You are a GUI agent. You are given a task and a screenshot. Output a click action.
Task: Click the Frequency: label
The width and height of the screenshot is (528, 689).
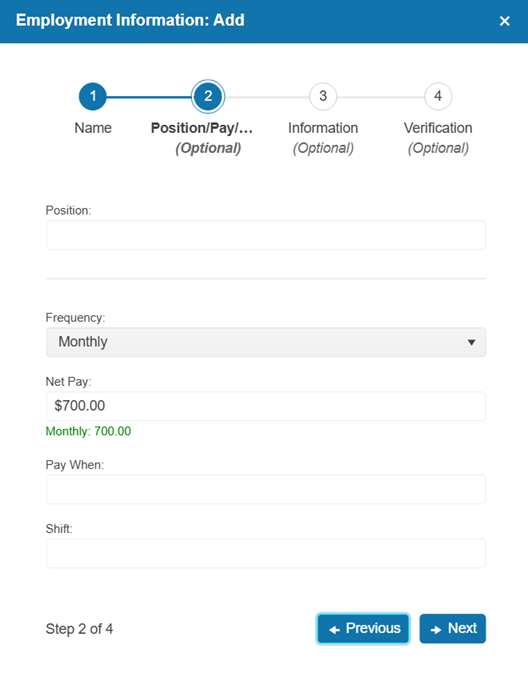(76, 318)
